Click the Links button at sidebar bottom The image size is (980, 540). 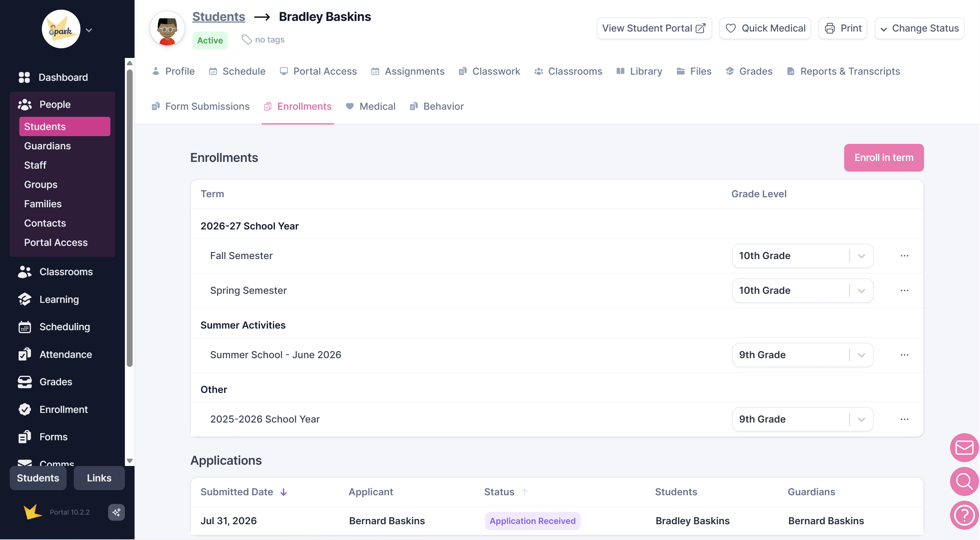click(x=99, y=478)
